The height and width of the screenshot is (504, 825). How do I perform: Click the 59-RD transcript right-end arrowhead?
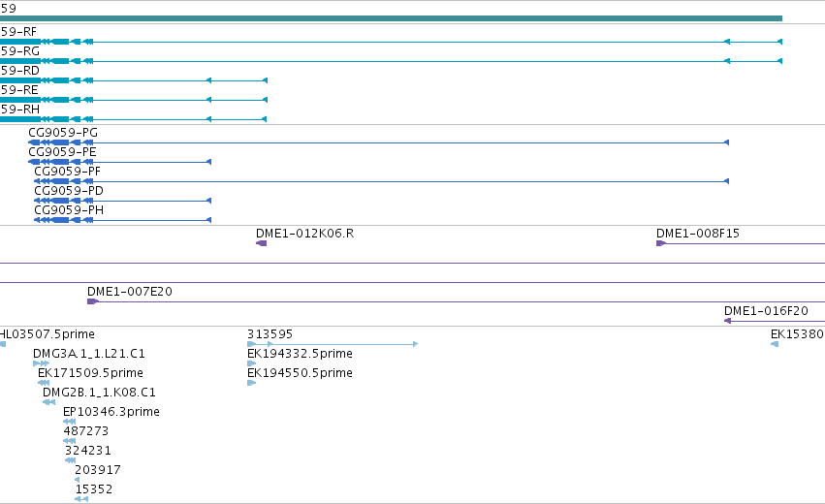[x=265, y=80]
